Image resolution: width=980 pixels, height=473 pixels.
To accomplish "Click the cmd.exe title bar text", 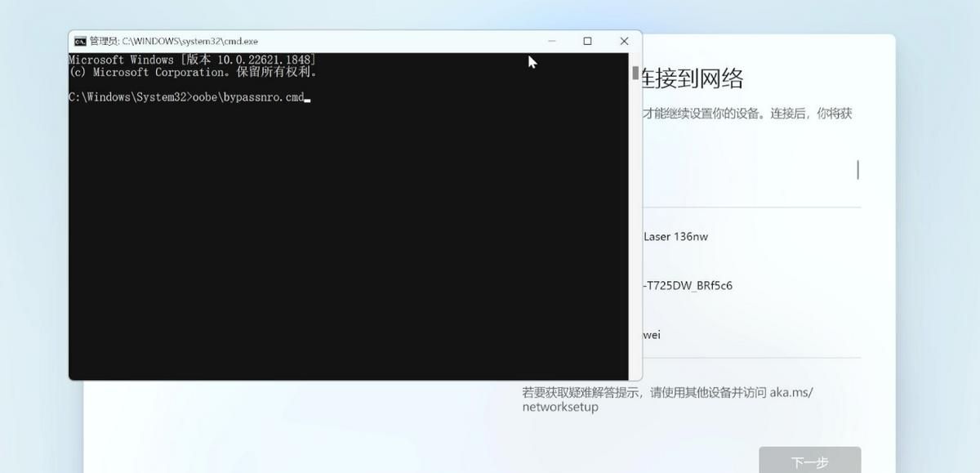I will 173,41.
